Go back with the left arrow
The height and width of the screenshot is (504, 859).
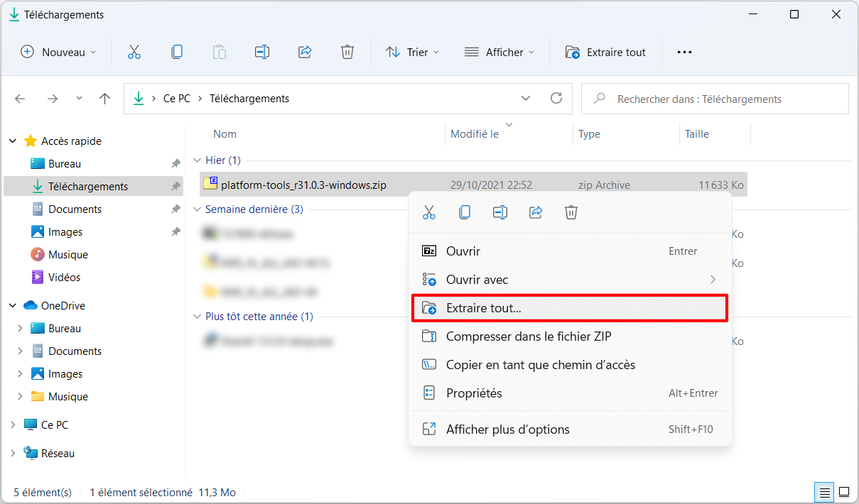(20, 99)
